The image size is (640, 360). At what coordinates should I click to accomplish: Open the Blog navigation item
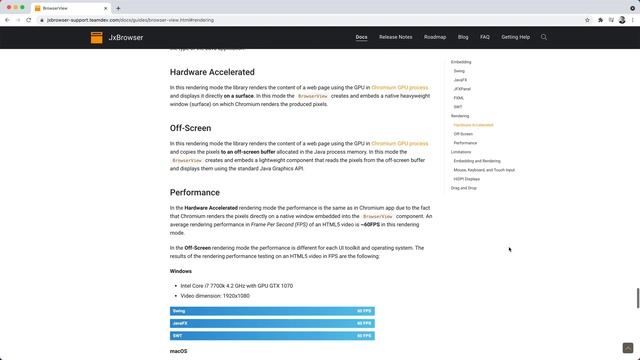coord(463,37)
